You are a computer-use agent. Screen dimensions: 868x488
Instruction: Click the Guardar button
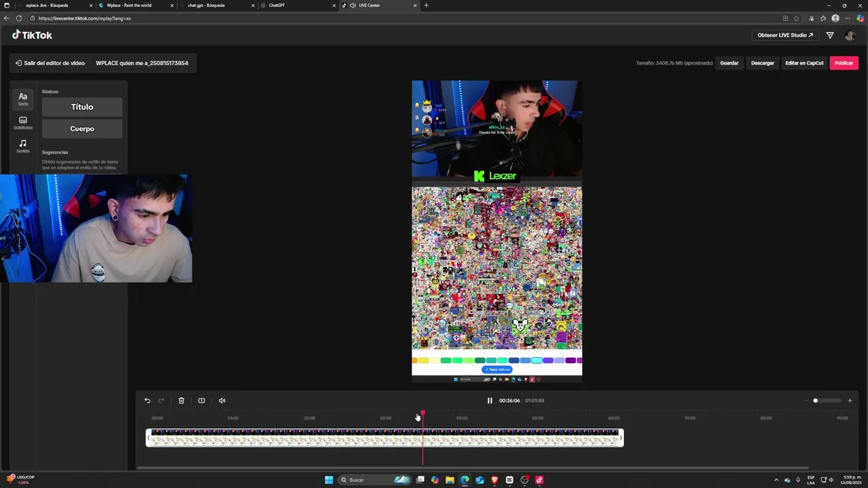[729, 63]
